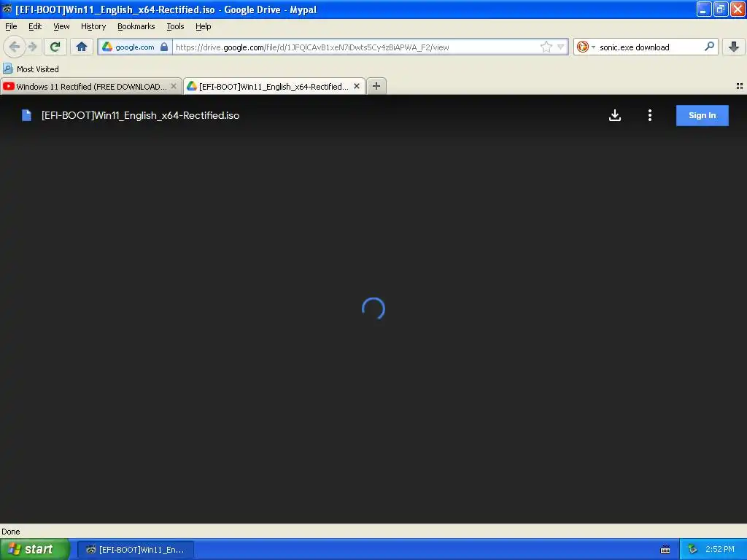Click the address bar URL field
The height and width of the screenshot is (560, 747).
(x=356, y=47)
